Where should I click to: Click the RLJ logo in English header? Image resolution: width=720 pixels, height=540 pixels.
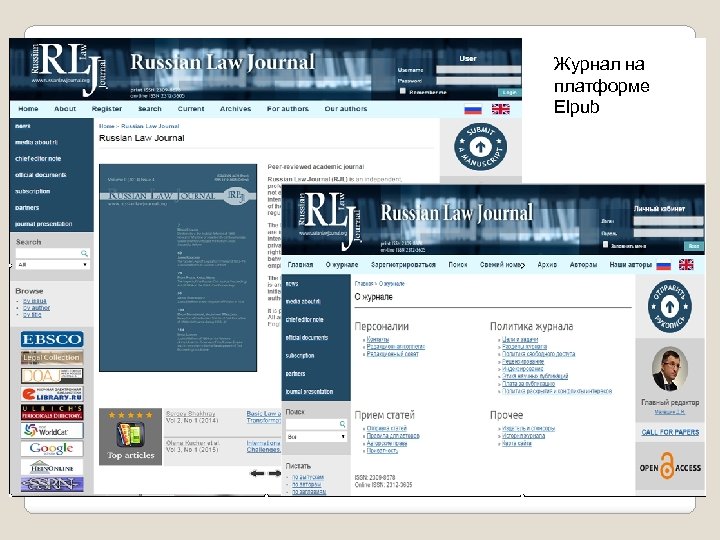click(69, 69)
